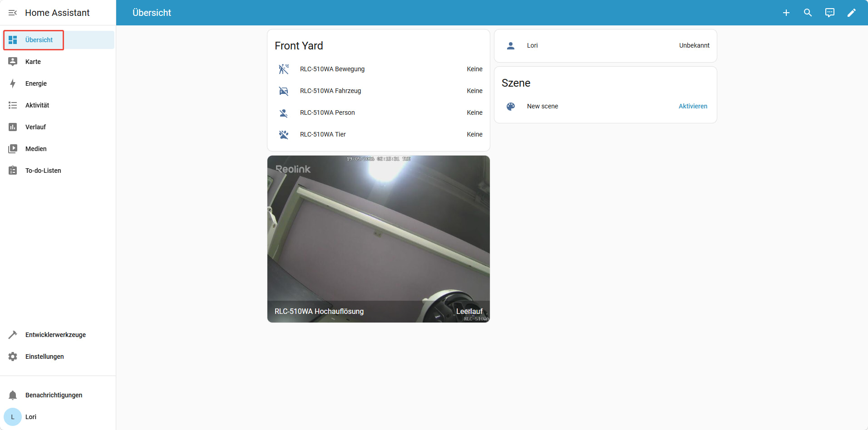Click the Keine state of Person row
The width and height of the screenshot is (868, 430).
coord(474,112)
